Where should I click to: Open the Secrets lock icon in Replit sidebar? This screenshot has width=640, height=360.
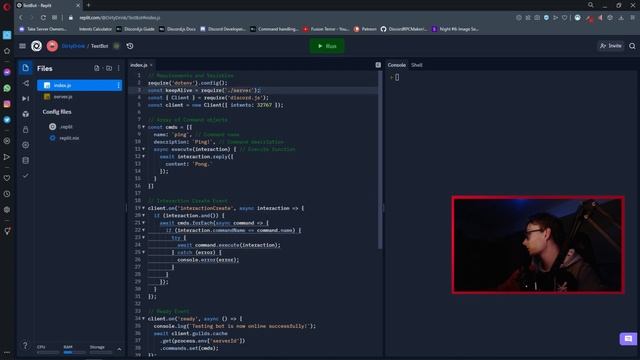25,129
